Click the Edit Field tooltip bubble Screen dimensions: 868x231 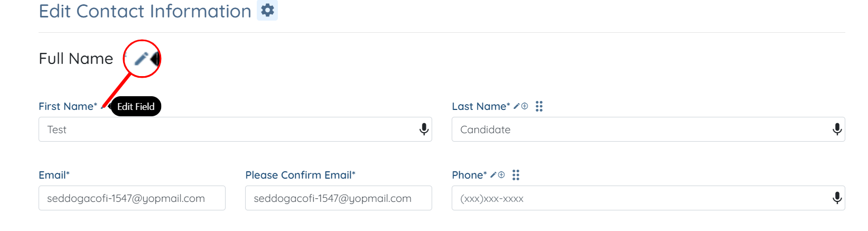click(136, 106)
